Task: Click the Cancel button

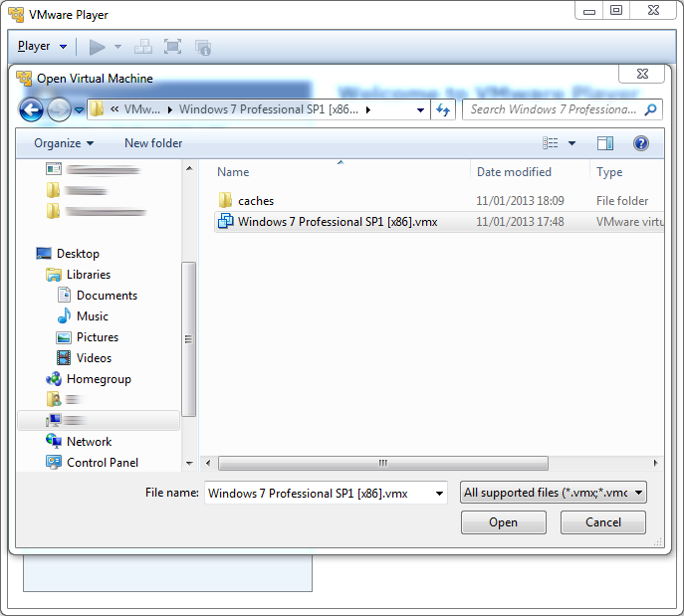Action: 602,522
